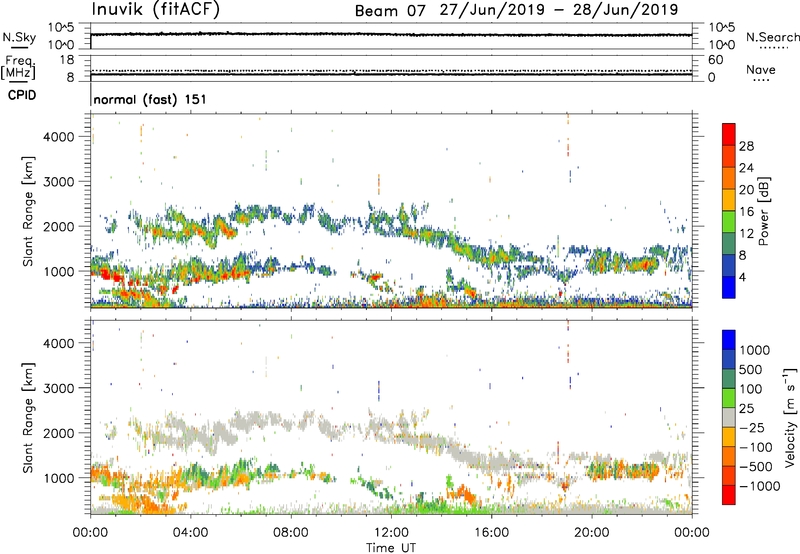800x554 pixels.
Task: Click the Power colorbar '16' tick label
Action: click(x=746, y=212)
